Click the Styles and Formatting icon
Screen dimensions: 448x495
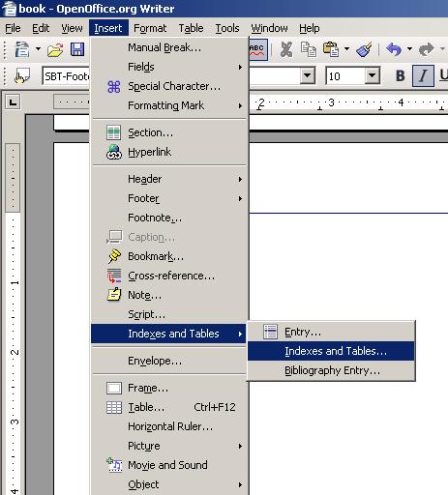22,76
